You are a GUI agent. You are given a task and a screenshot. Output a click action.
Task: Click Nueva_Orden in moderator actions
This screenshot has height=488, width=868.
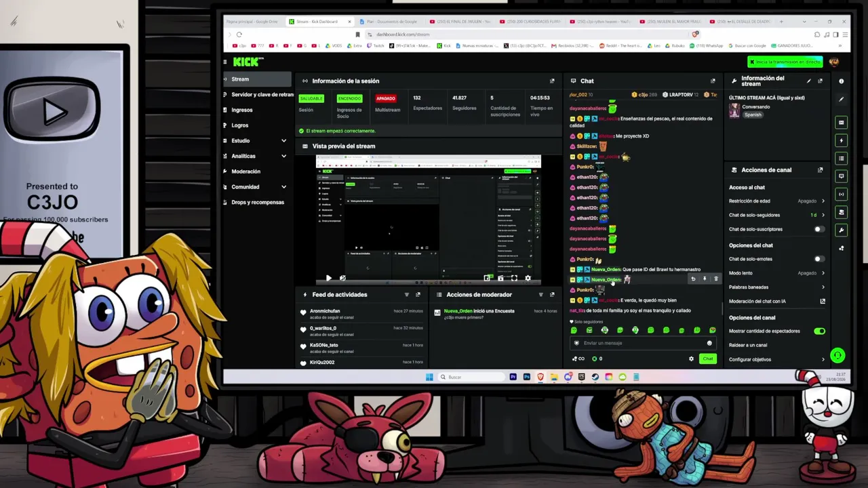tap(458, 311)
